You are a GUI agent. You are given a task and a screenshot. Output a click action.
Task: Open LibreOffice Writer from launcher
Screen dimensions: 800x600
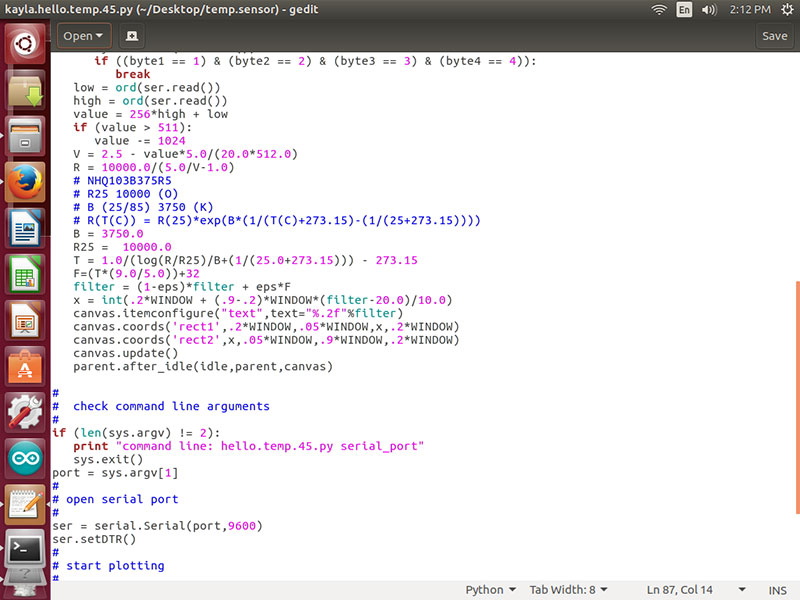pyautogui.click(x=24, y=228)
